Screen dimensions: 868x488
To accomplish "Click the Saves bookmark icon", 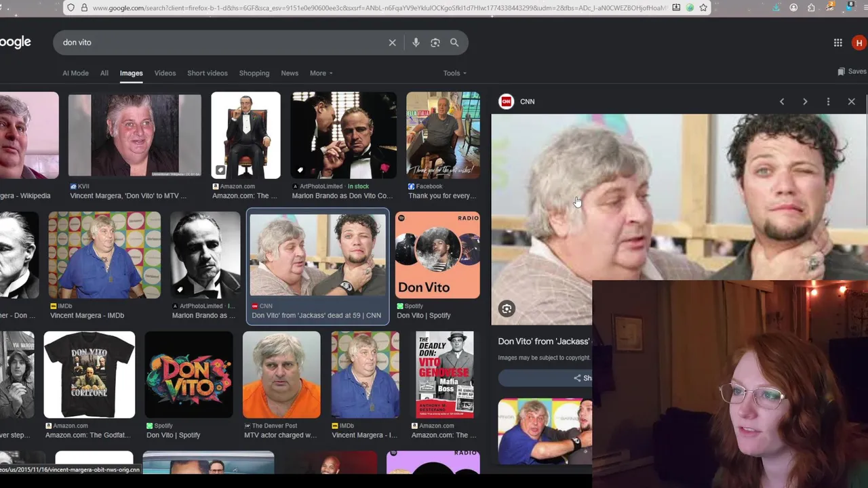I will click(x=841, y=71).
